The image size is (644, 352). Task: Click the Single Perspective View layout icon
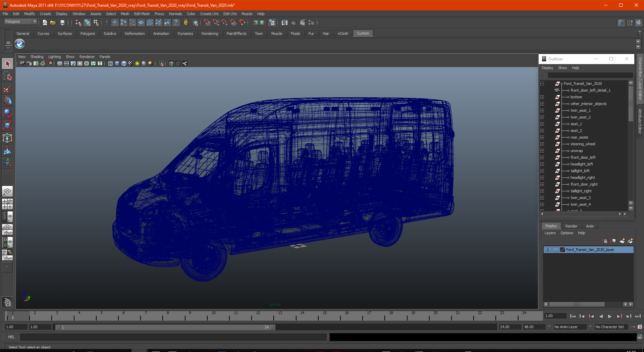7,192
